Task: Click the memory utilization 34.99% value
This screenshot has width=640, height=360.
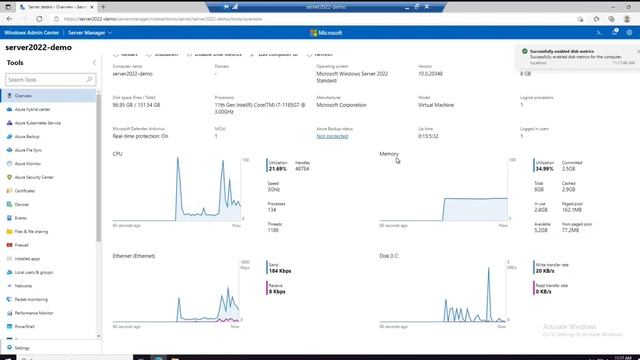Action: coord(544,169)
